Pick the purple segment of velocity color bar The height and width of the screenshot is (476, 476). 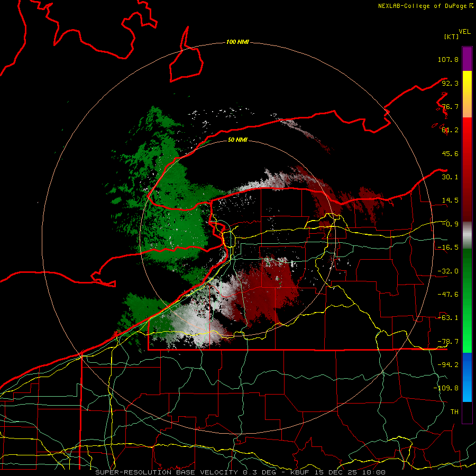click(x=467, y=59)
